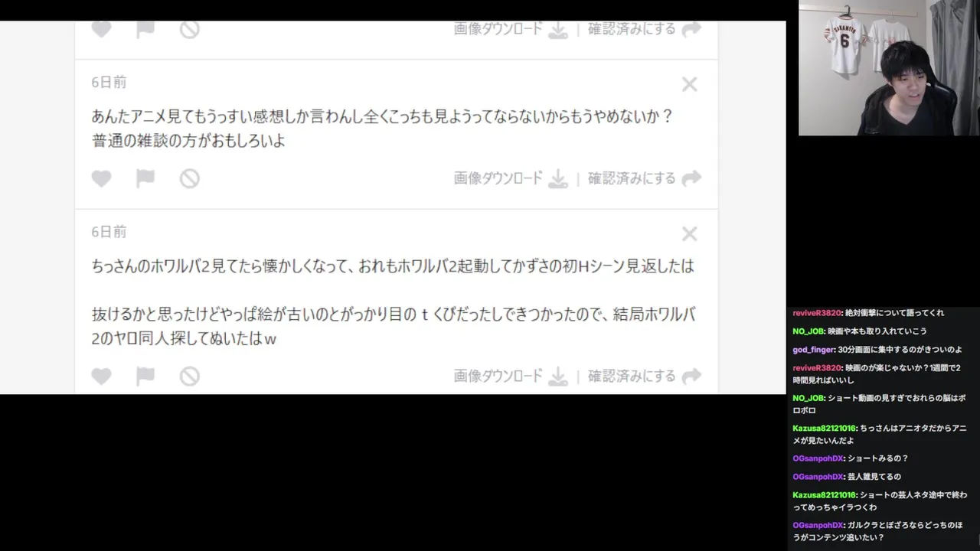Mark the アニメ感想 message as 確認済みにする
The width and height of the screenshot is (980, 551).
[632, 178]
